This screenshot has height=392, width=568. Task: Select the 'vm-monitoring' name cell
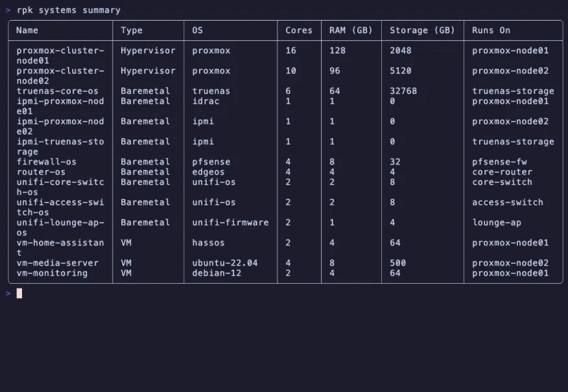(52, 273)
